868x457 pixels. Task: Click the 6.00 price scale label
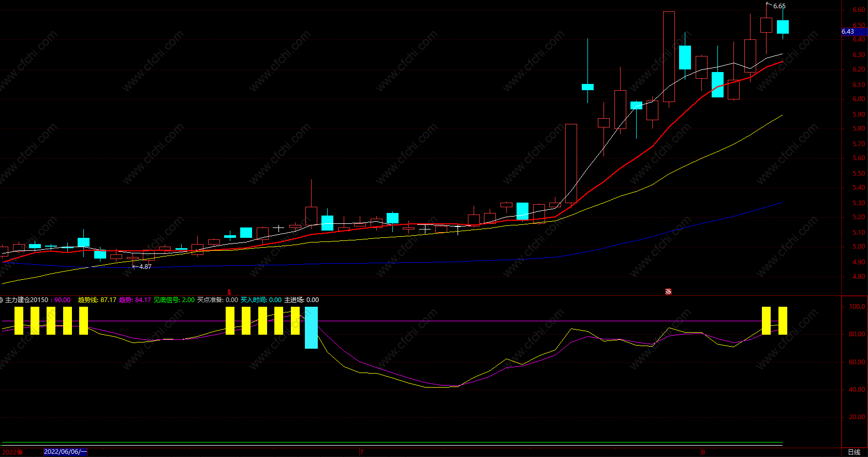tap(859, 99)
